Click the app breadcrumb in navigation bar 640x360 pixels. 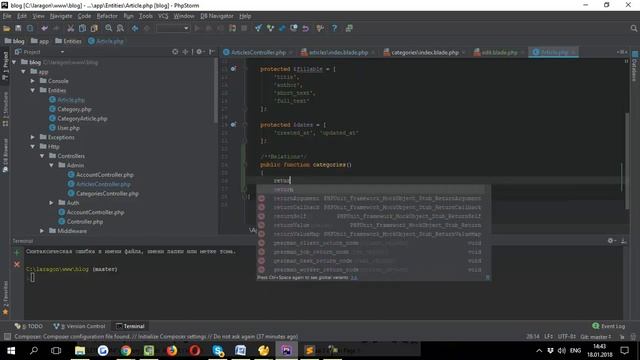[x=40, y=41]
